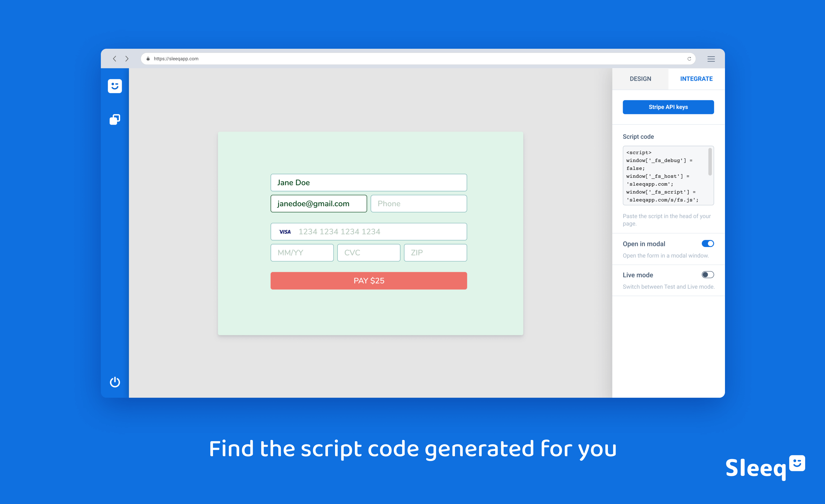
Task: Click the lock icon in address bar
Action: coord(148,59)
